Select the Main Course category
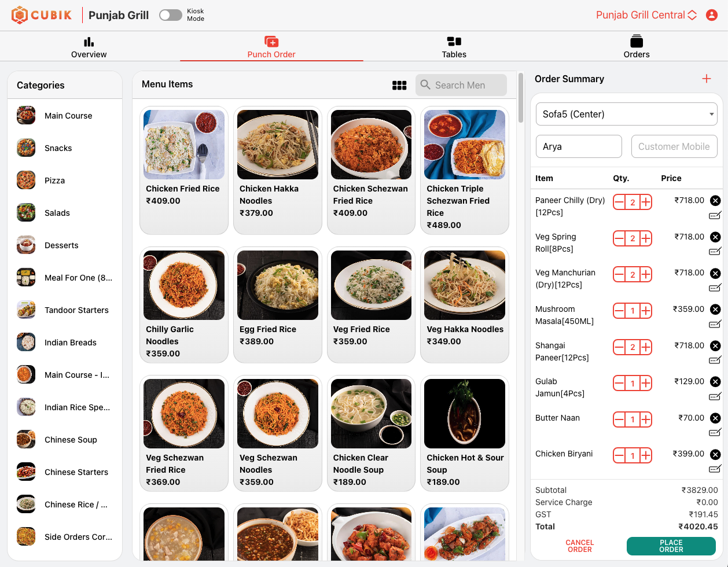 pyautogui.click(x=65, y=116)
